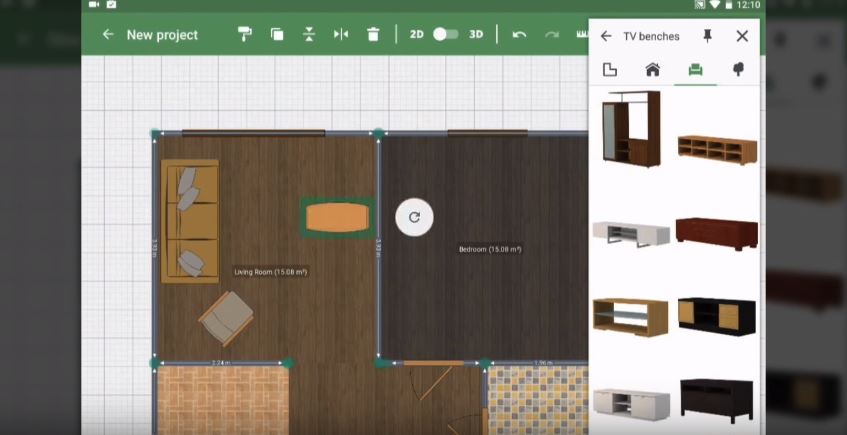Click the paint roller icon
Image resolution: width=847 pixels, height=435 pixels.
coord(245,35)
